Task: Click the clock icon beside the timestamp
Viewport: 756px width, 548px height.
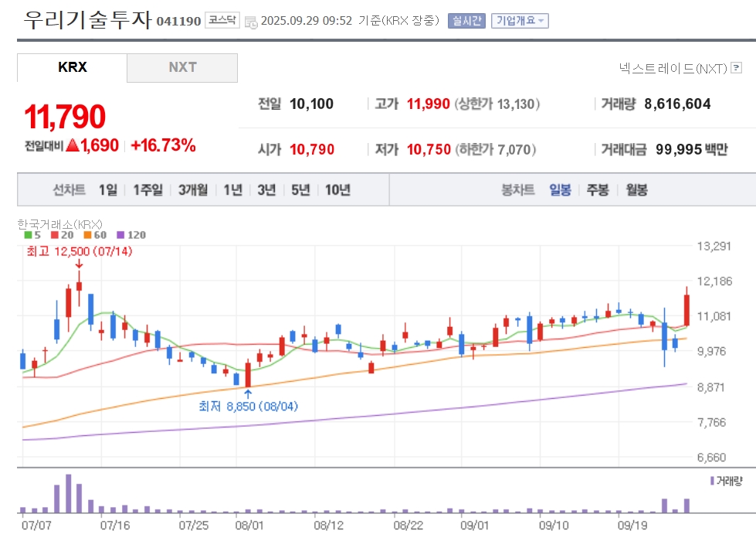Action: tap(251, 22)
